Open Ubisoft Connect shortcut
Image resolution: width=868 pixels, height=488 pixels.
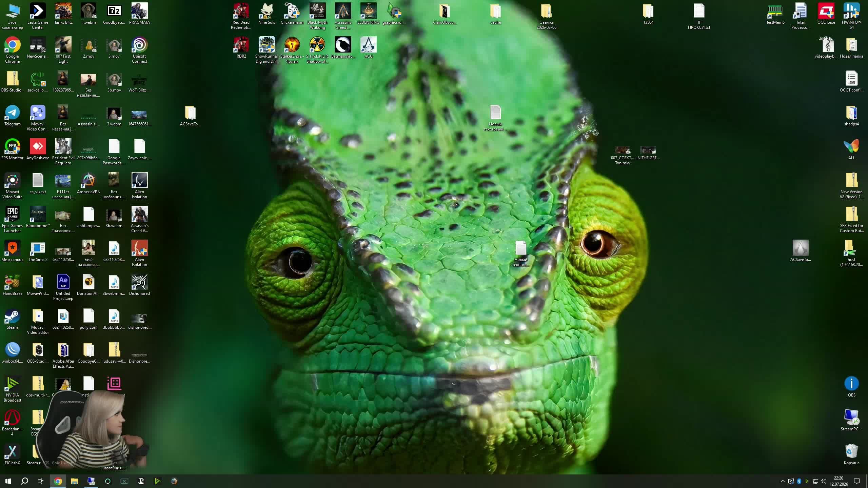[x=139, y=50]
